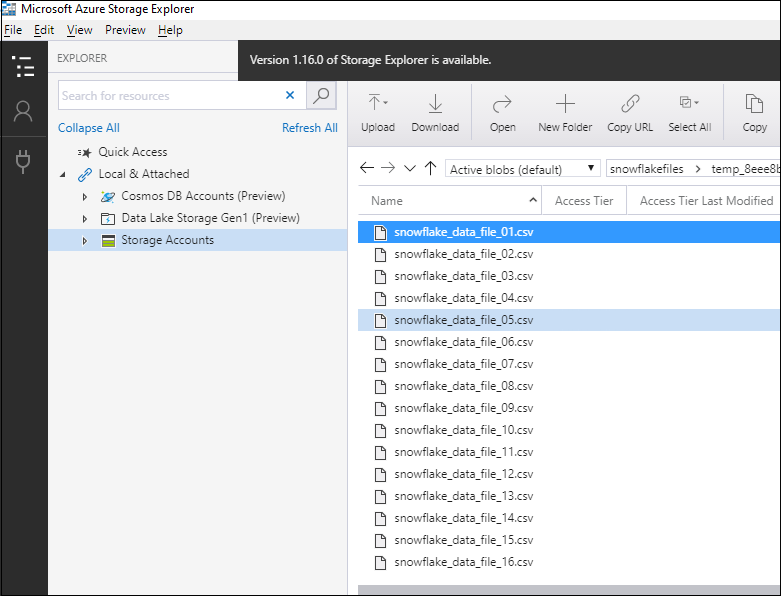Viewport: 781px width, 596px height.
Task: Click the Download toolbar button
Action: coord(435,114)
